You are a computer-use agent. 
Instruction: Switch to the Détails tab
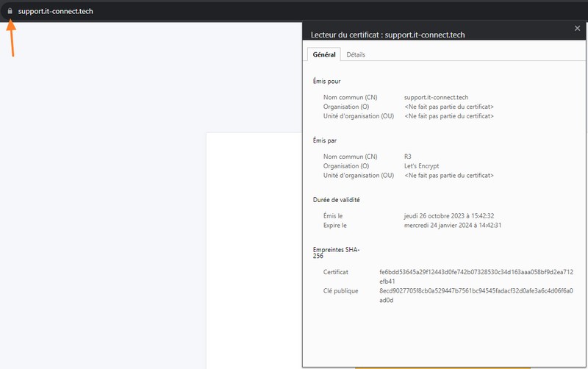356,55
